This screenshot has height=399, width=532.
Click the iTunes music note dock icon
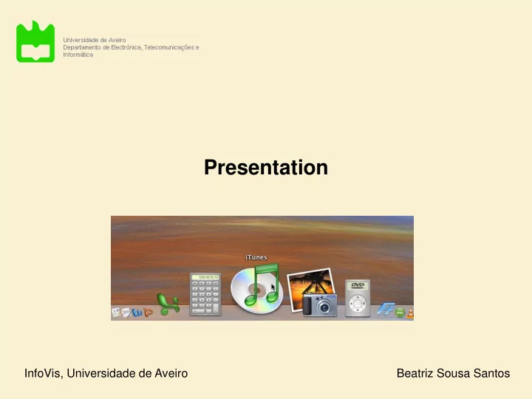coord(257,288)
